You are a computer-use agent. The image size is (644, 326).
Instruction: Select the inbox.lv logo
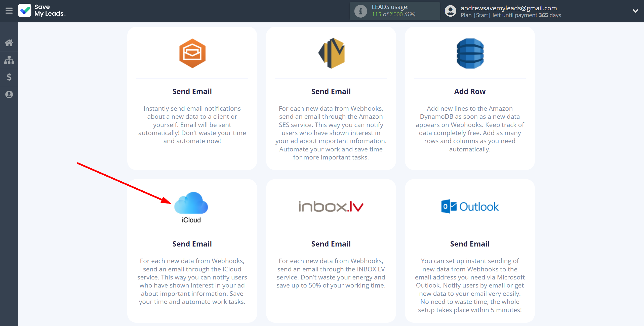coord(331,207)
